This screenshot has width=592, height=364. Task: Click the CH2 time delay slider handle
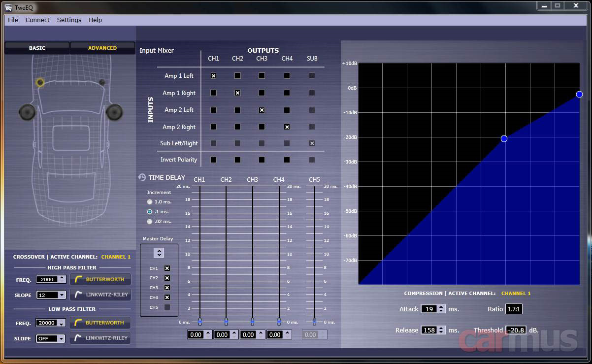[x=226, y=322]
